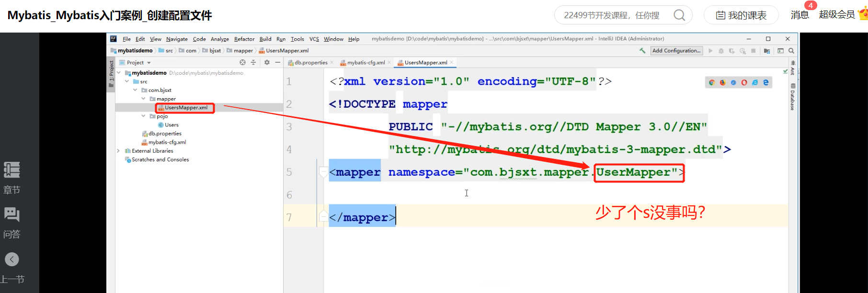Open Project panel settings gear
The width and height of the screenshot is (868, 293).
tap(267, 62)
